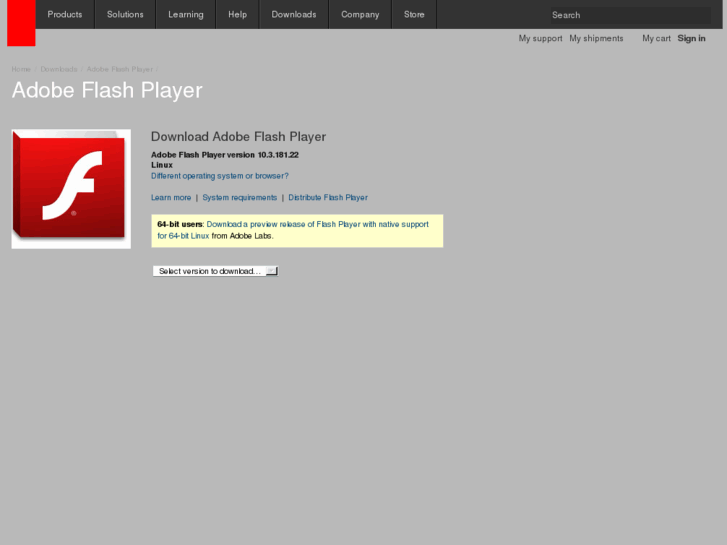Open the Distribute Flash Player link
This screenshot has height=545, width=727.
coord(328,198)
